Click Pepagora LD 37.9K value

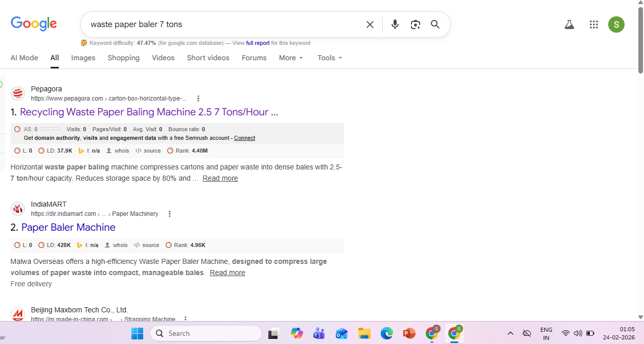tap(65, 151)
